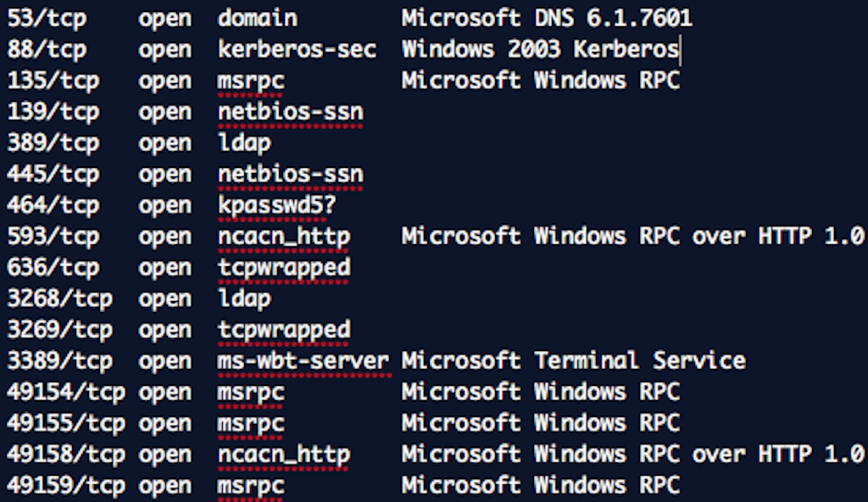Click the underlined kerberos-sec service name
The height and width of the screenshot is (502, 868).
point(297,49)
